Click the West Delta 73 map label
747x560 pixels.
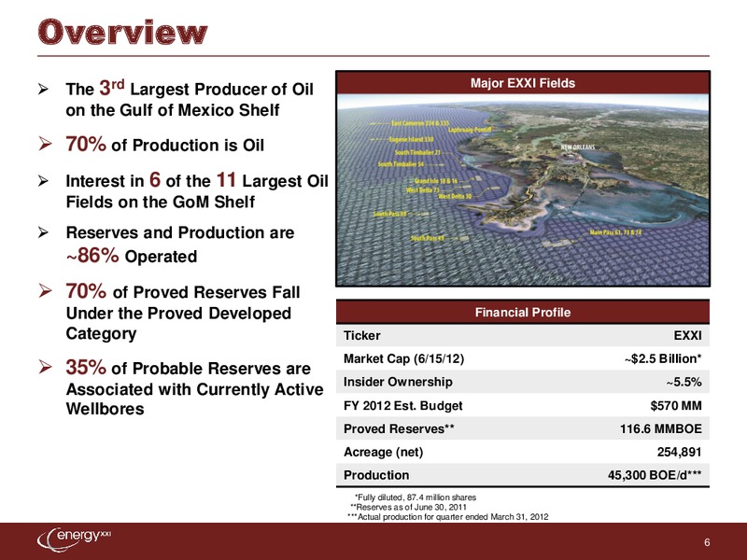coord(423,190)
